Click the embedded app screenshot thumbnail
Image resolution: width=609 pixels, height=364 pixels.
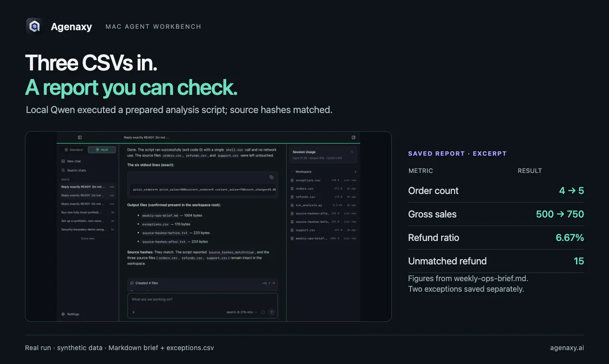click(x=208, y=227)
